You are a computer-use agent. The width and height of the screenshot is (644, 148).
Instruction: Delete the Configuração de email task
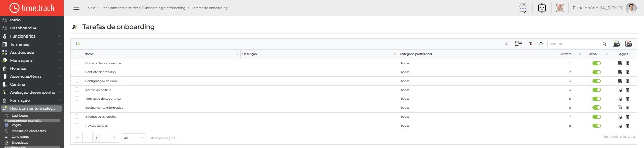pos(628,81)
